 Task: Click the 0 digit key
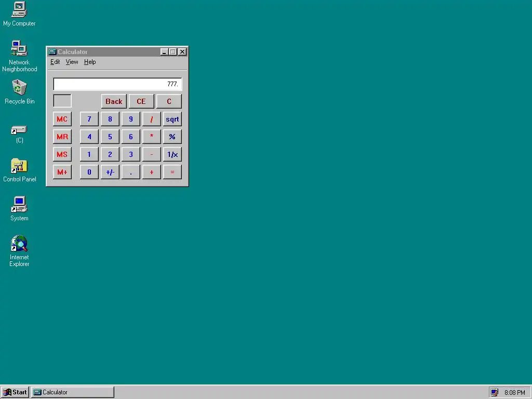point(89,172)
